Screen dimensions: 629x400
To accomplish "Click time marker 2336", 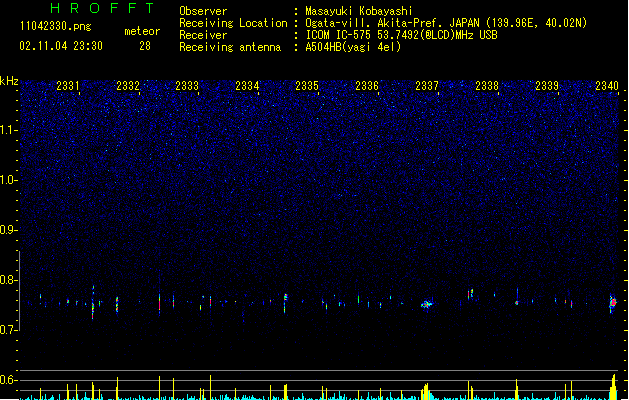I will pos(367,86).
